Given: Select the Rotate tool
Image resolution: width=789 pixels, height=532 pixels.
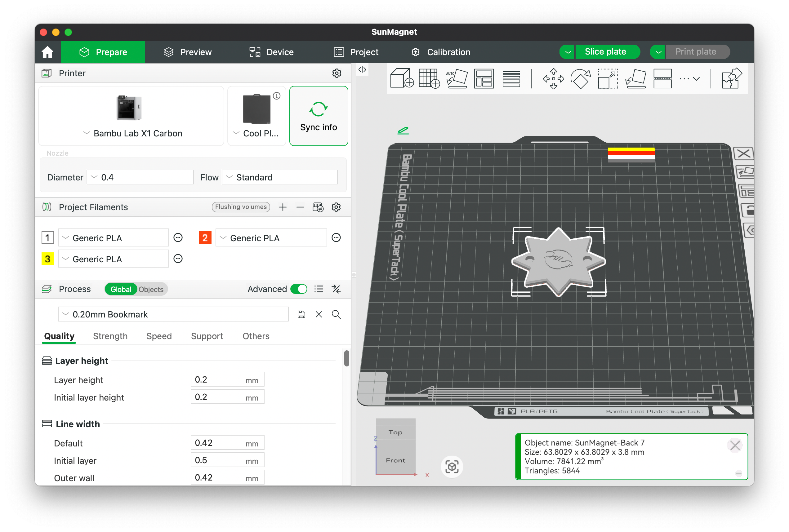Looking at the screenshot, I should pyautogui.click(x=580, y=78).
